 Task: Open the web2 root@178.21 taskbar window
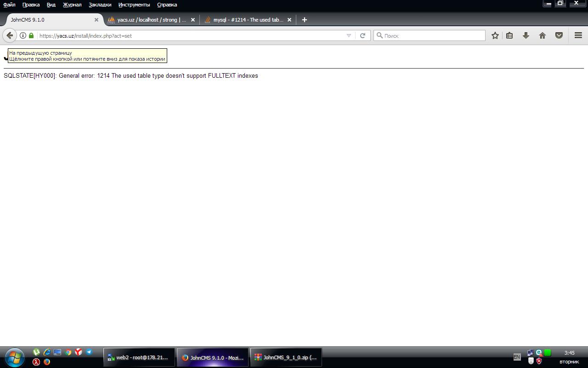(x=140, y=357)
